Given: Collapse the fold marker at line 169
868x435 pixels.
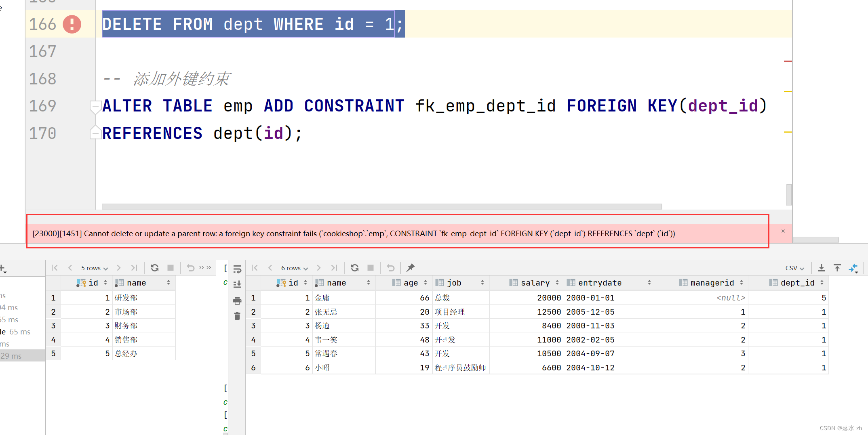Looking at the screenshot, I should [95, 107].
